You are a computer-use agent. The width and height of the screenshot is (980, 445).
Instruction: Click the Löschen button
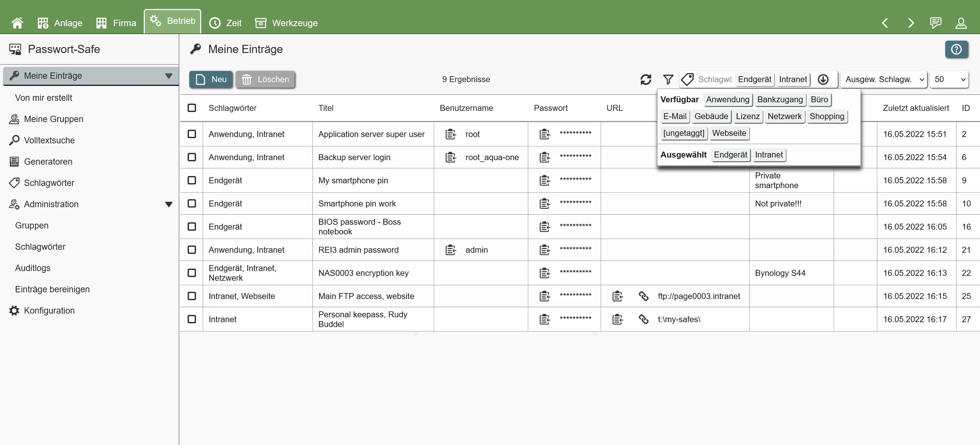tap(265, 80)
